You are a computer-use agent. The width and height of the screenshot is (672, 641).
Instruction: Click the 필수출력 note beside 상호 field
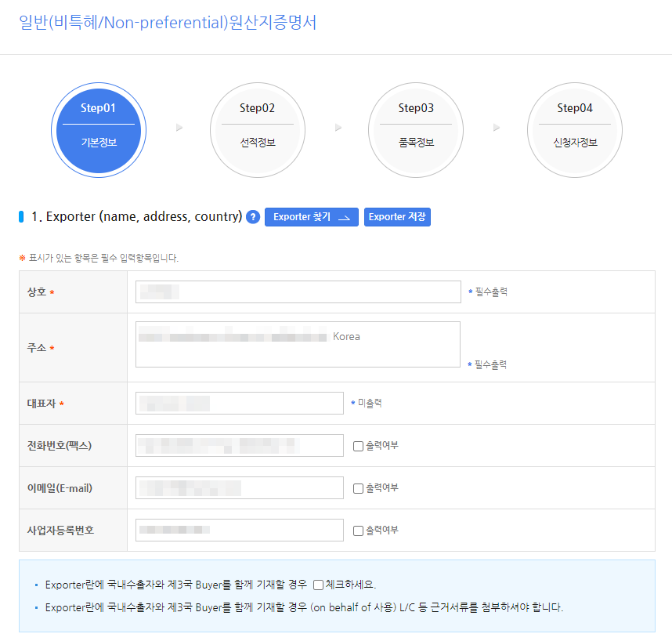(x=488, y=292)
